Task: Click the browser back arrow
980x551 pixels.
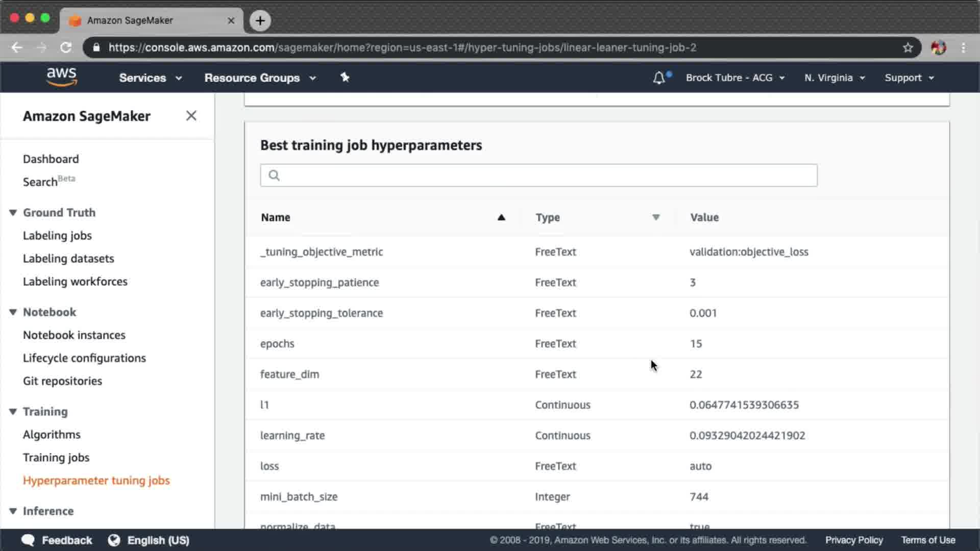Action: coord(17,47)
